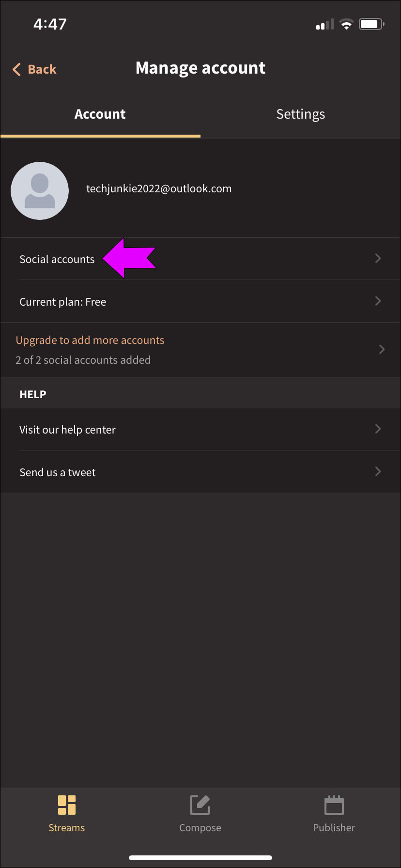The height and width of the screenshot is (868, 401).
Task: Tap the Back text button
Action: [42, 69]
